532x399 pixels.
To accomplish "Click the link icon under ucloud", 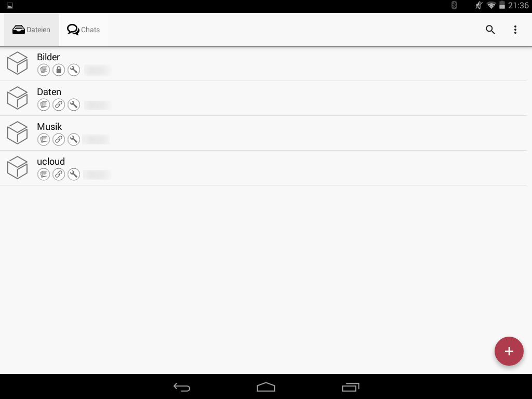I will point(59,175).
